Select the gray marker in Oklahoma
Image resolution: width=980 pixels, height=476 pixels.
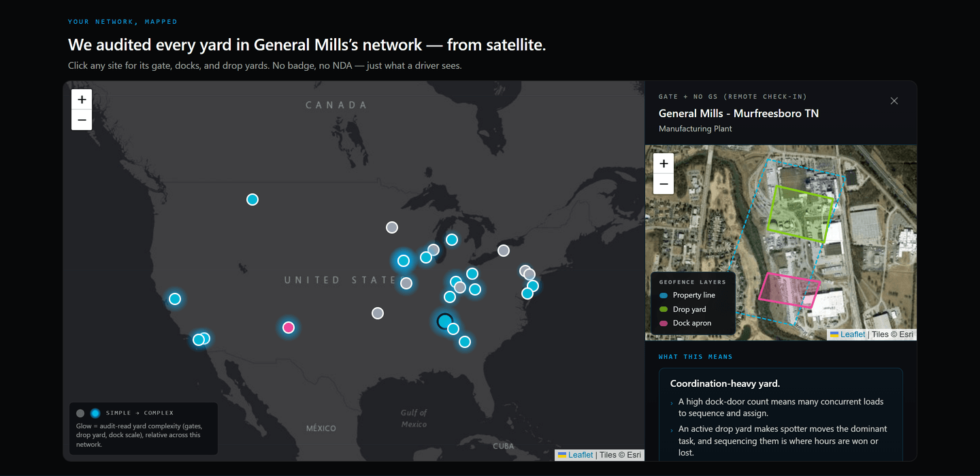point(378,313)
